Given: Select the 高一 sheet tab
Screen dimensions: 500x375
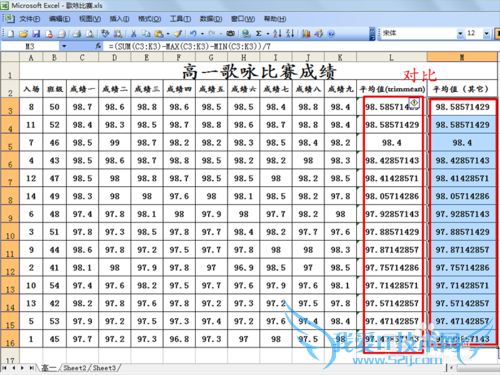Looking at the screenshot, I should (49, 368).
